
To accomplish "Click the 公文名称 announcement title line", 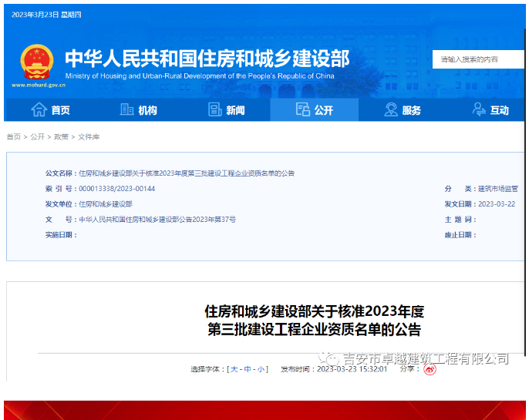I will [187, 173].
